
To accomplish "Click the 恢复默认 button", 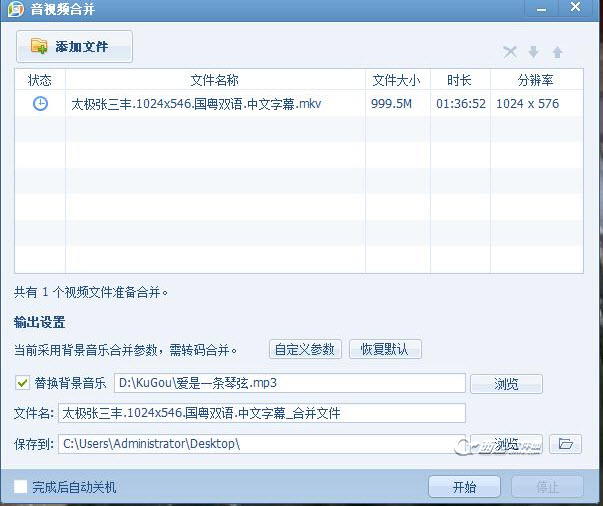I will (385, 349).
